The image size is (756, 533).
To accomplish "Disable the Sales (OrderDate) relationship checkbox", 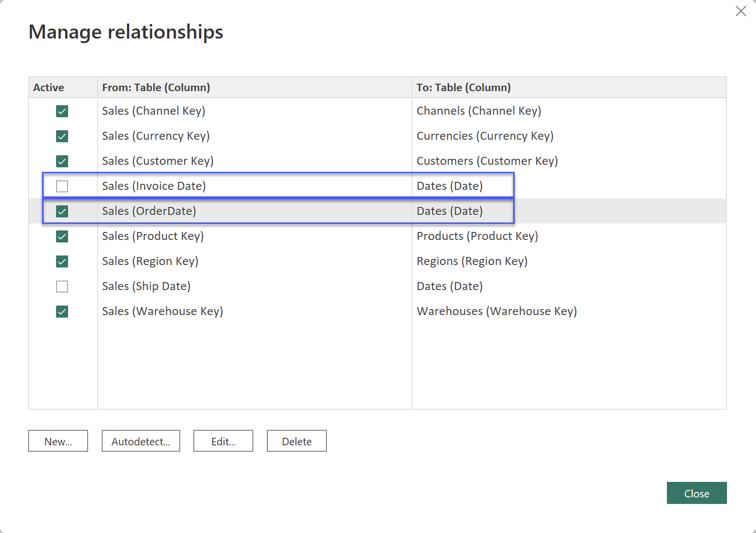I will pos(62,211).
